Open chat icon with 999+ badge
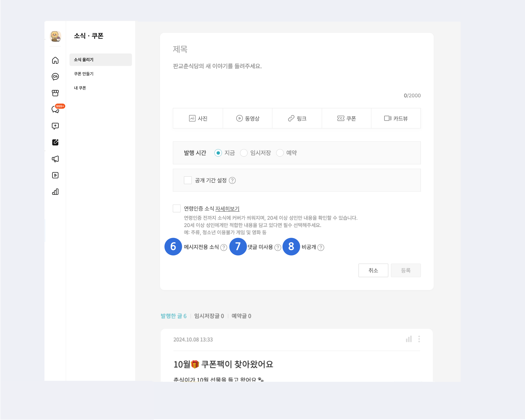Image resolution: width=525 pixels, height=420 pixels. [x=56, y=110]
